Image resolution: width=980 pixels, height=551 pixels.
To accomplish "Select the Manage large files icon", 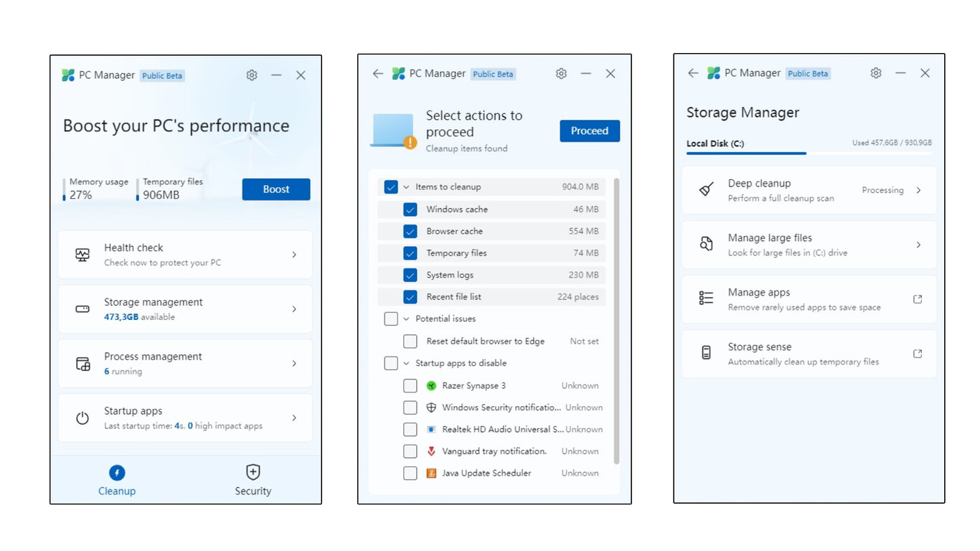I will pos(706,244).
